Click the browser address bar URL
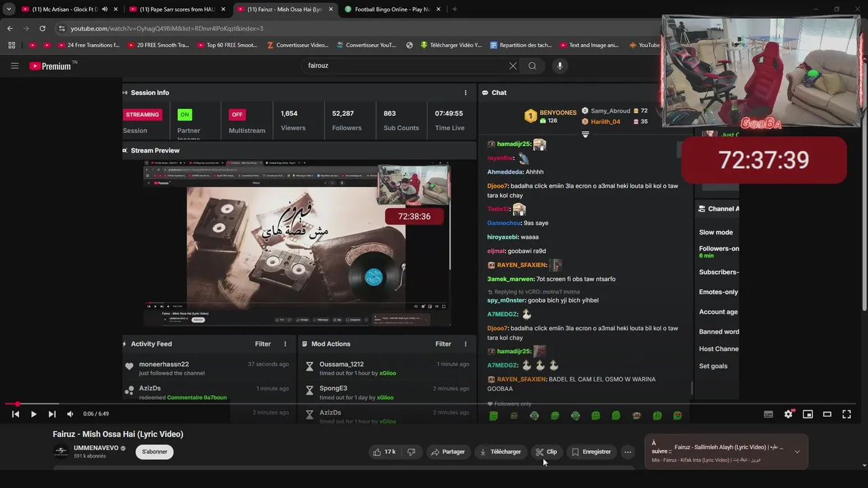Image resolution: width=868 pixels, height=488 pixels. (167, 28)
